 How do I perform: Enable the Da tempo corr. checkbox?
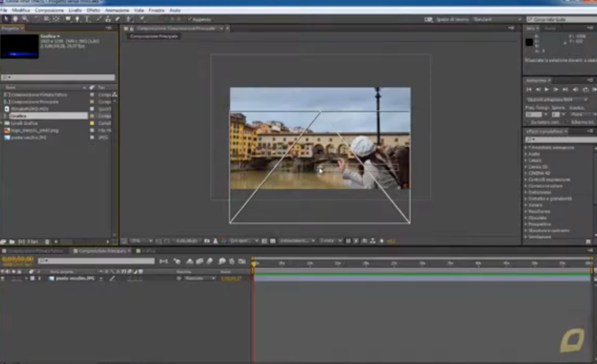[528, 122]
